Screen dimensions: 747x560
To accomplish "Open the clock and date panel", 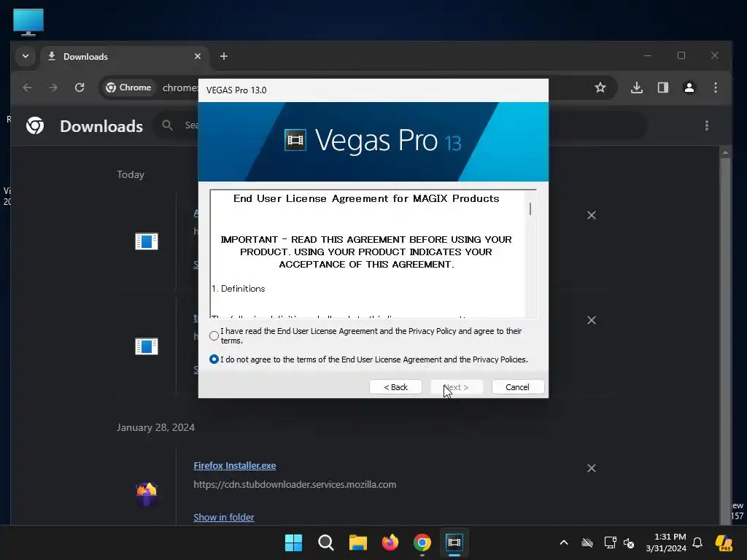I will click(666, 542).
